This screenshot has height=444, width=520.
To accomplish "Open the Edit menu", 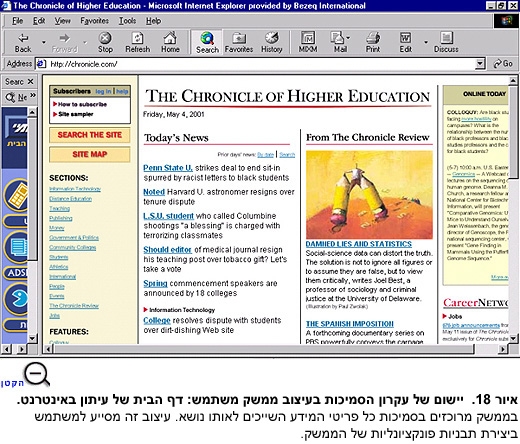I will point(39,21).
